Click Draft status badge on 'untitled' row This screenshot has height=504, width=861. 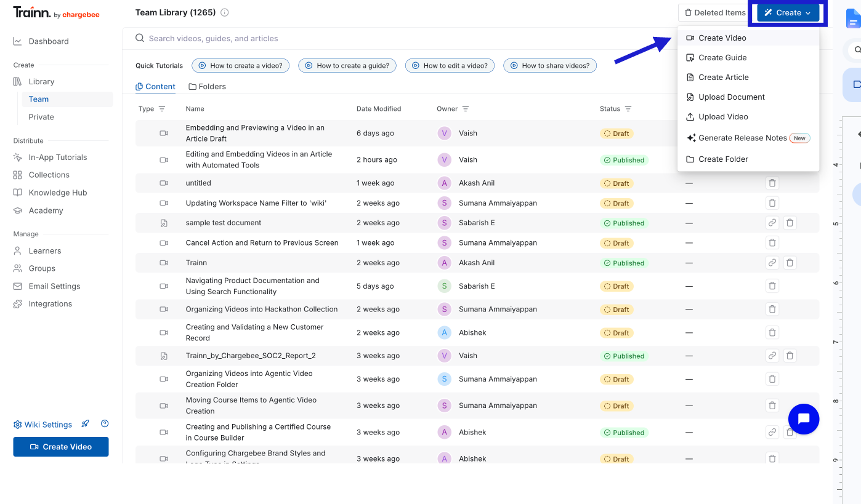click(x=616, y=183)
